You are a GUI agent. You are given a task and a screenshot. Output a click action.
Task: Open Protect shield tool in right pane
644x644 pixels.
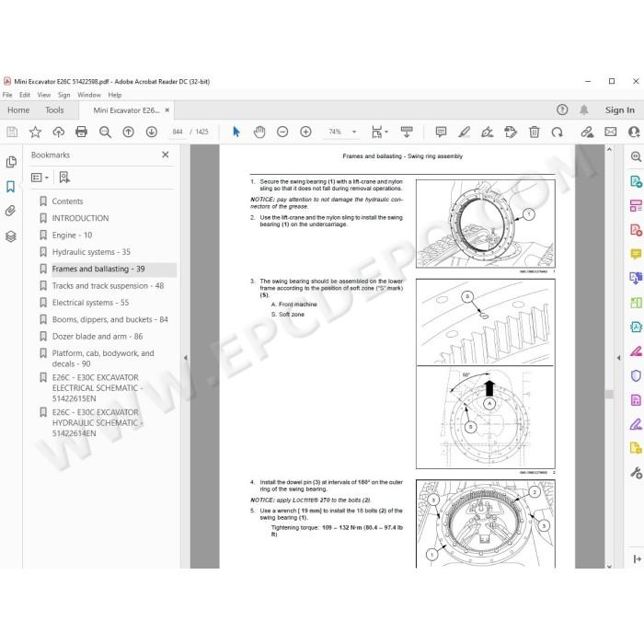tap(636, 375)
